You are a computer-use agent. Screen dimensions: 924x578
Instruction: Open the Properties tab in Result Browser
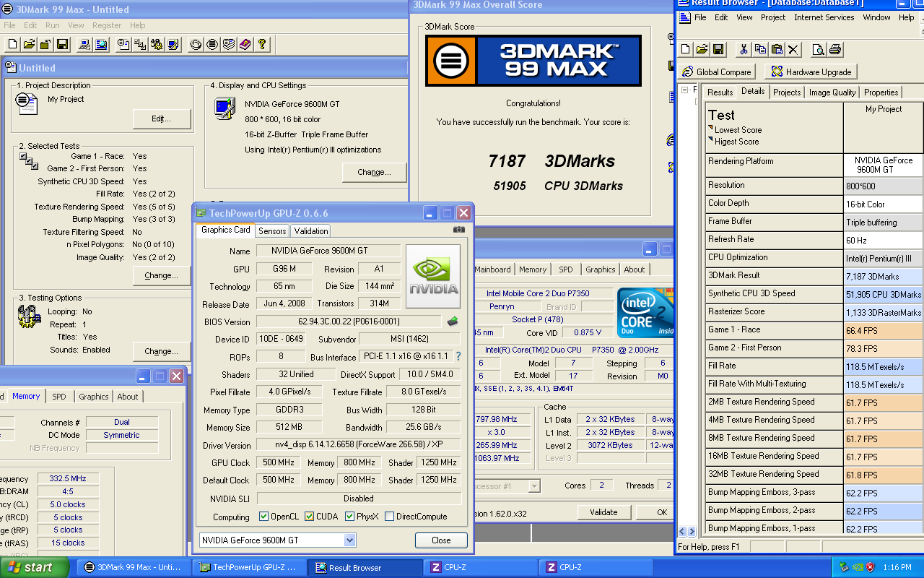click(x=881, y=92)
